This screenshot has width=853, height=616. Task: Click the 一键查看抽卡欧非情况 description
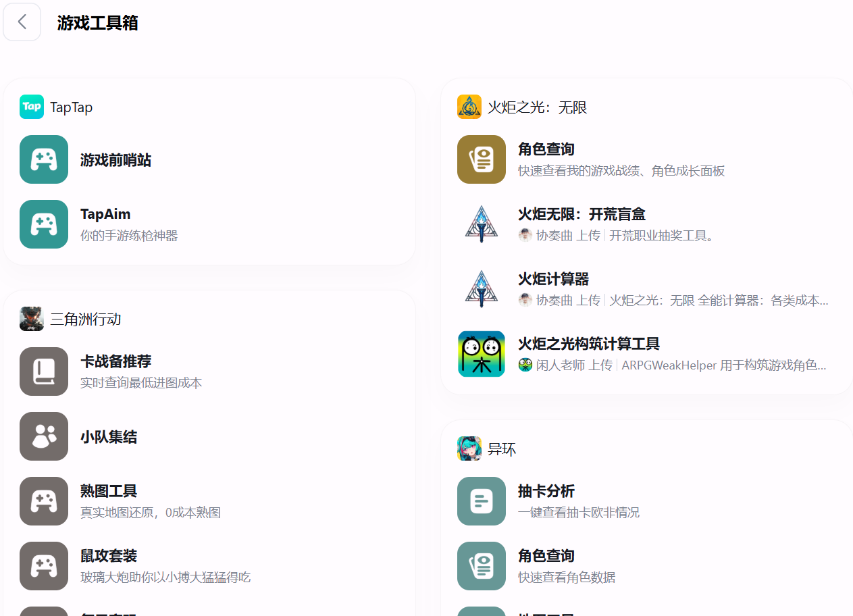pyautogui.click(x=579, y=513)
